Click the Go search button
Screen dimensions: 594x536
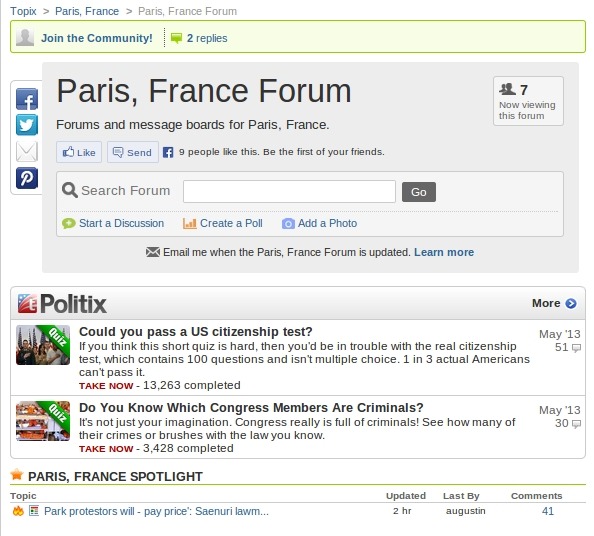pos(419,192)
